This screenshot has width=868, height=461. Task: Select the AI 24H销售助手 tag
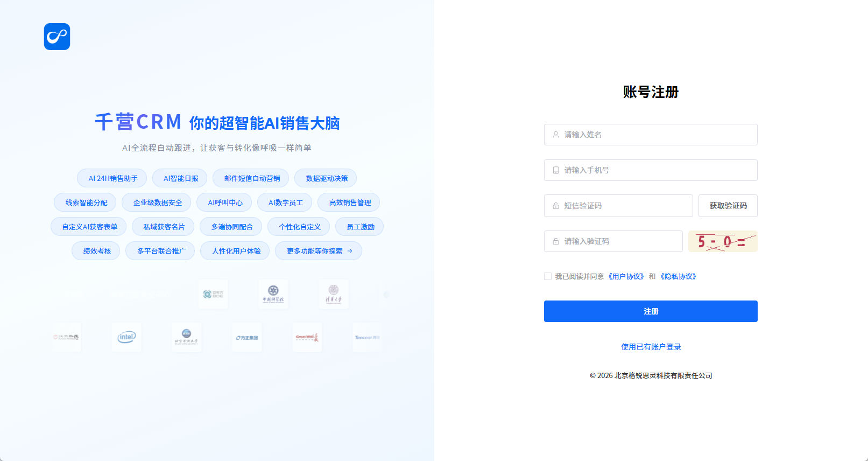point(112,178)
